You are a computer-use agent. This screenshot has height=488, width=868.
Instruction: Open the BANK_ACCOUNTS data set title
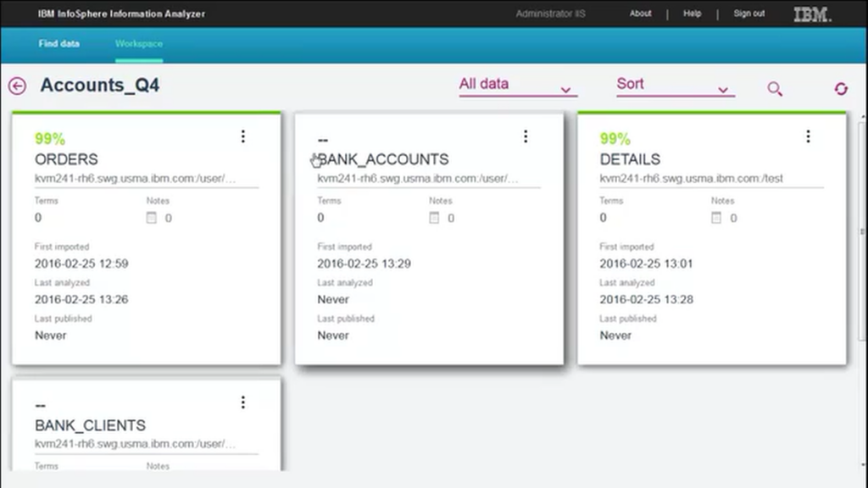click(x=383, y=159)
